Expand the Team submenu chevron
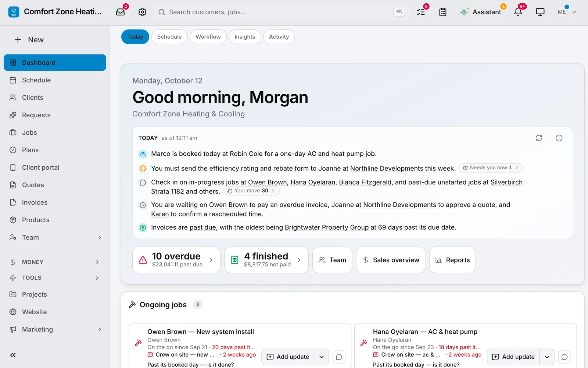The width and height of the screenshot is (588, 368). click(100, 237)
